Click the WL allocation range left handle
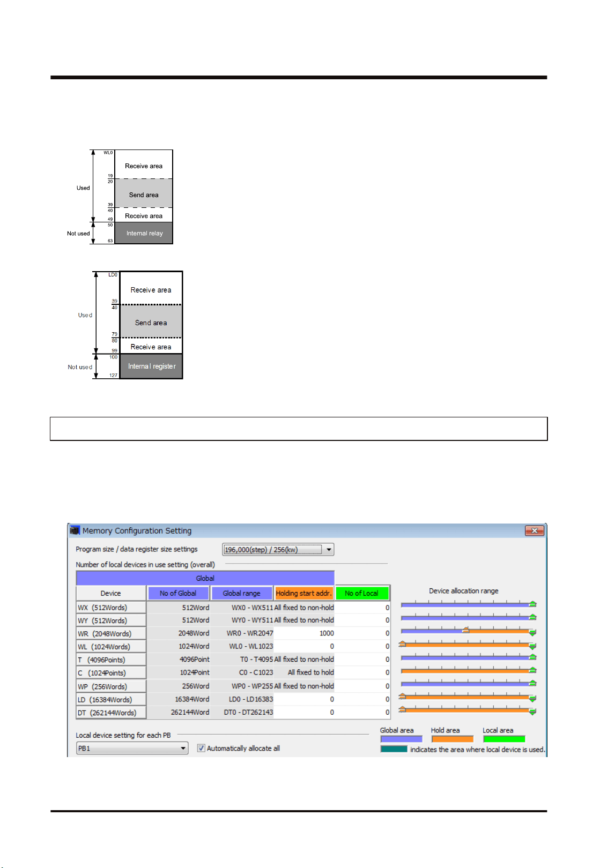This screenshot has height=868, width=615. pyautogui.click(x=402, y=644)
